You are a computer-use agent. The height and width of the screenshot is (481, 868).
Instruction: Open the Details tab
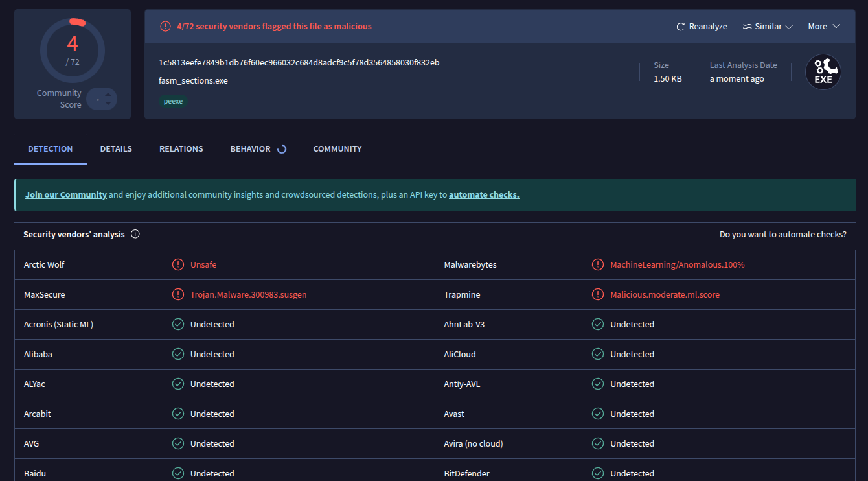[x=116, y=149]
